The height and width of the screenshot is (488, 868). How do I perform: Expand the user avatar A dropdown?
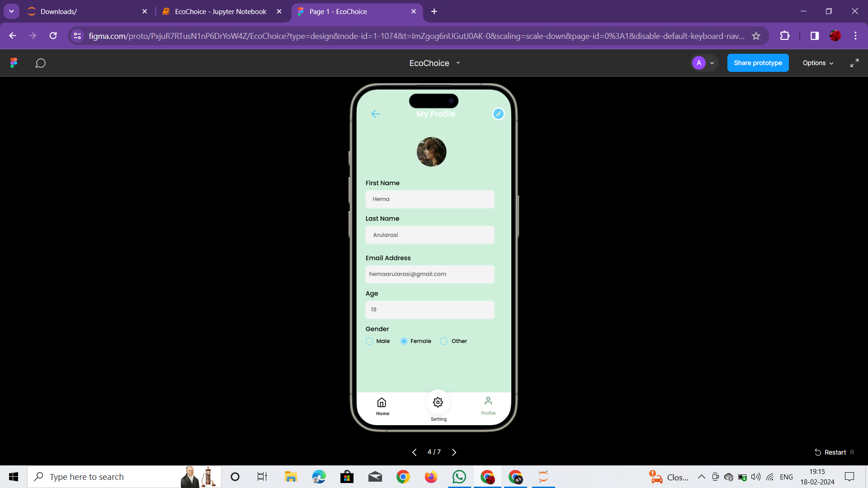[x=712, y=63]
